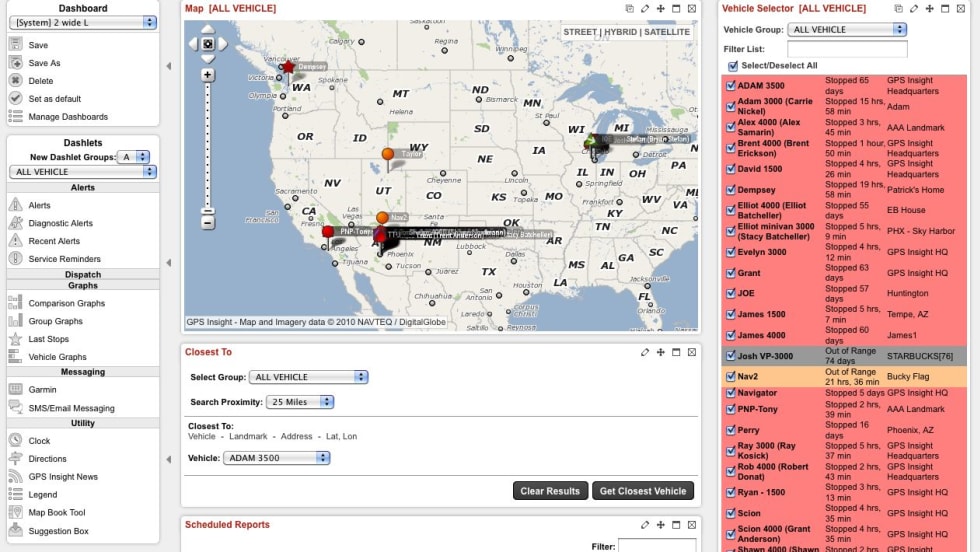Screen dimensions: 980x552
Task: Click the Filter List input field
Action: click(x=846, y=48)
